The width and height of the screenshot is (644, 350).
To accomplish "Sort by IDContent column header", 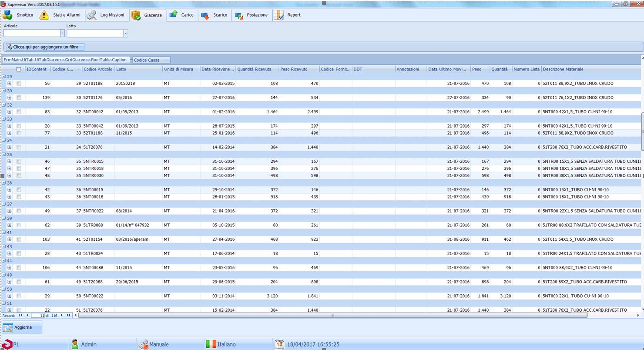I will coord(38,69).
